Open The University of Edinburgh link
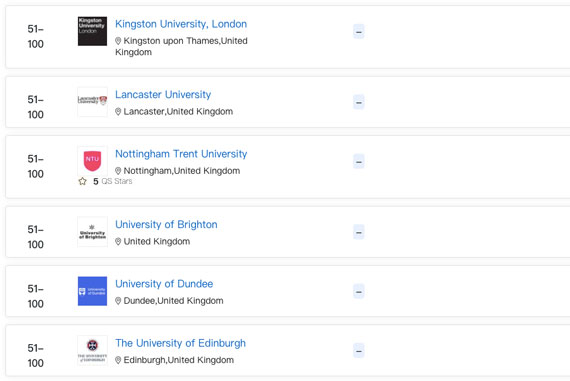This screenshot has width=570, height=381. 180,343
